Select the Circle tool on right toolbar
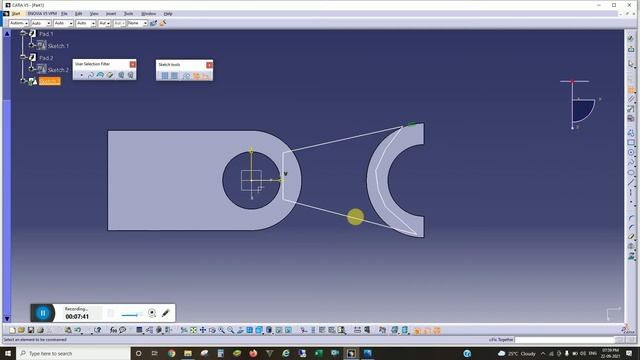Viewport: 640px width, 360px height. point(631,152)
